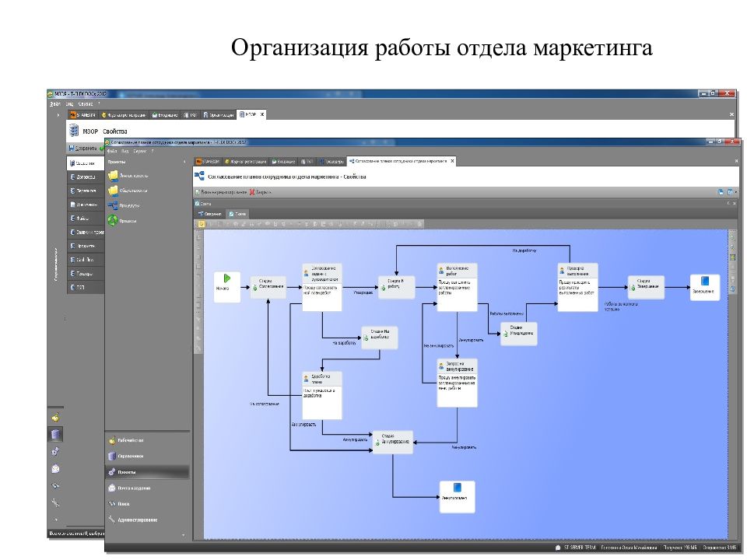Select the cancellation stage node near diagram bottom

[392, 442]
